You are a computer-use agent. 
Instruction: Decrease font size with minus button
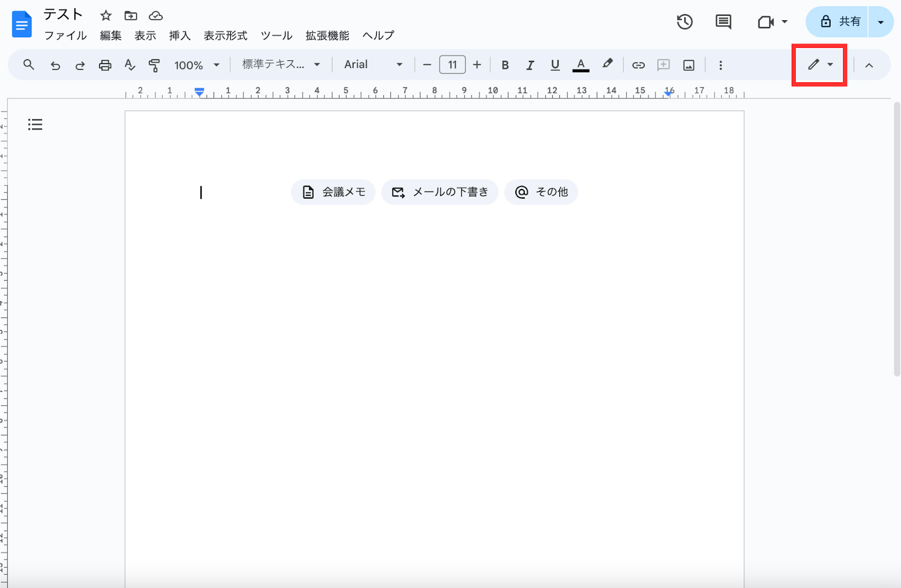pyautogui.click(x=427, y=65)
